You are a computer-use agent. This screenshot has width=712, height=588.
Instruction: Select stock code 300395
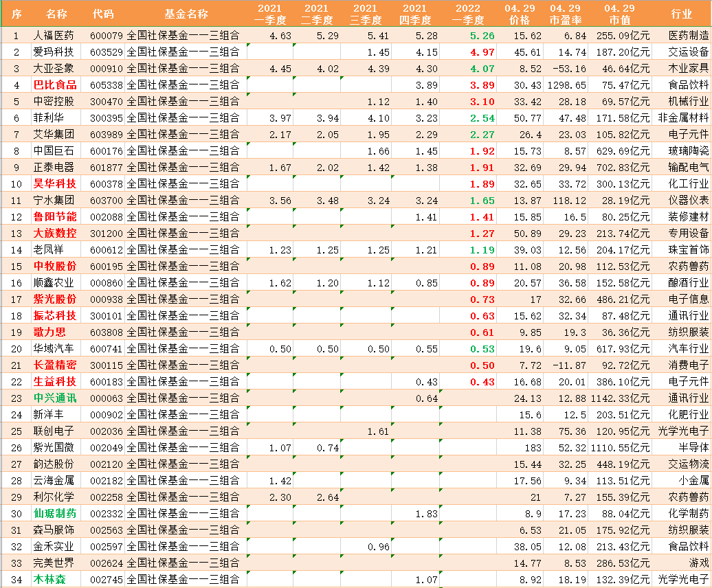tap(107, 118)
